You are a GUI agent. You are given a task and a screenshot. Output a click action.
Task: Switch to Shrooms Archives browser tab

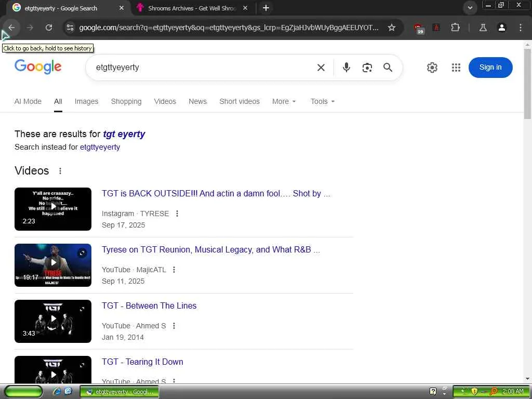coord(192,8)
